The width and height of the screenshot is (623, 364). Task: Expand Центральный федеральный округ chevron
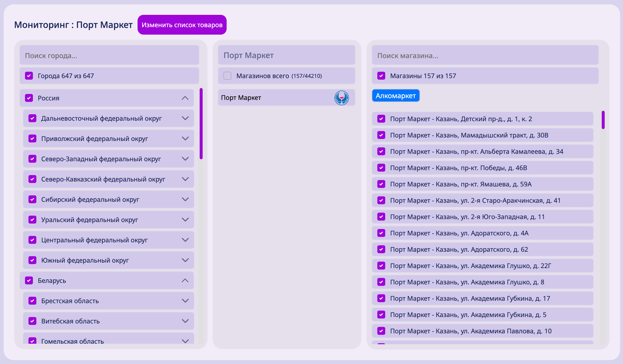point(185,240)
